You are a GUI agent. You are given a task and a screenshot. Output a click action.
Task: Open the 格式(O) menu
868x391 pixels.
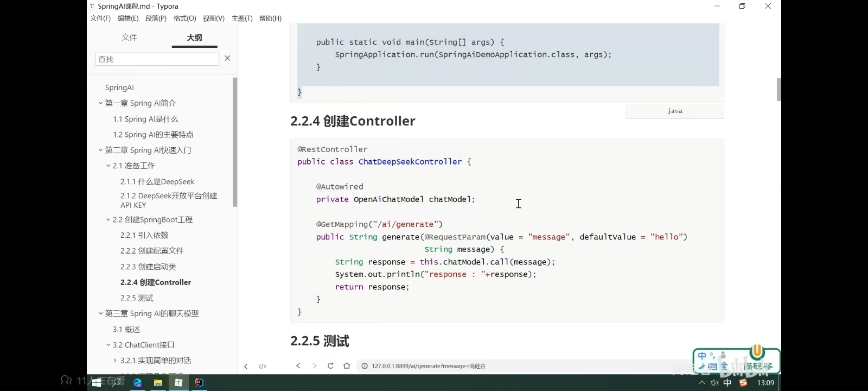(184, 18)
